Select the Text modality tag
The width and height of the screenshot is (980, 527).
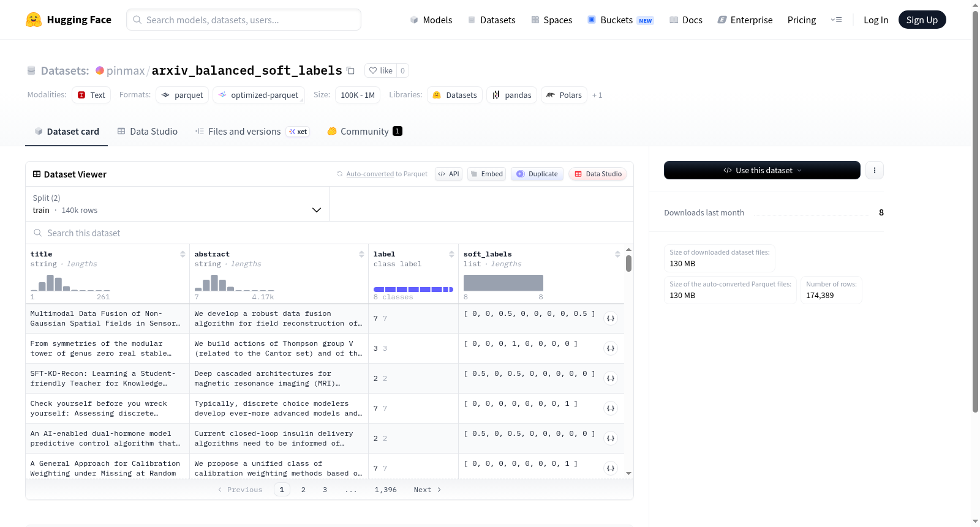[x=91, y=95]
